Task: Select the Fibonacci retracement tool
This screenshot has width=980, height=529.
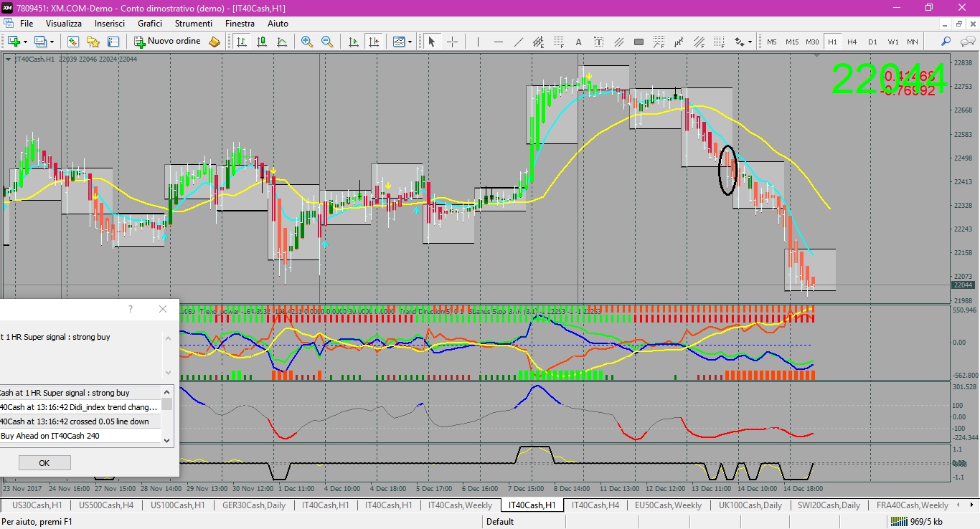Action: (x=559, y=42)
